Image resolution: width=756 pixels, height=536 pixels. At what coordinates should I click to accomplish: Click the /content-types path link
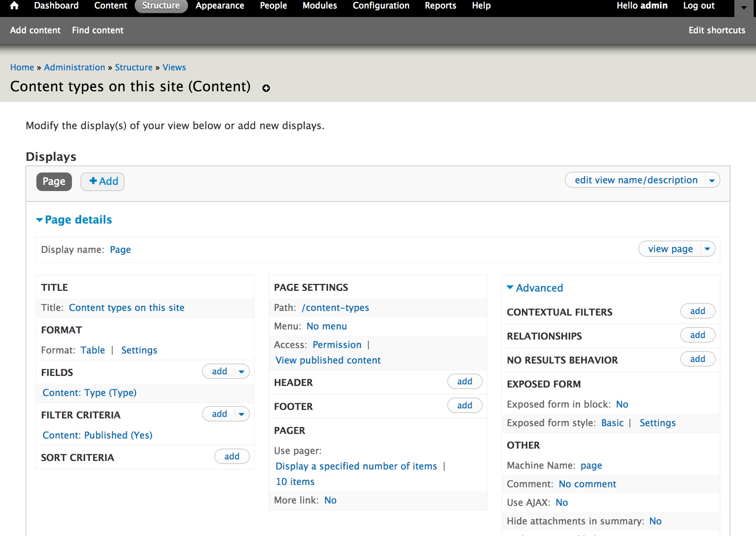(x=335, y=307)
